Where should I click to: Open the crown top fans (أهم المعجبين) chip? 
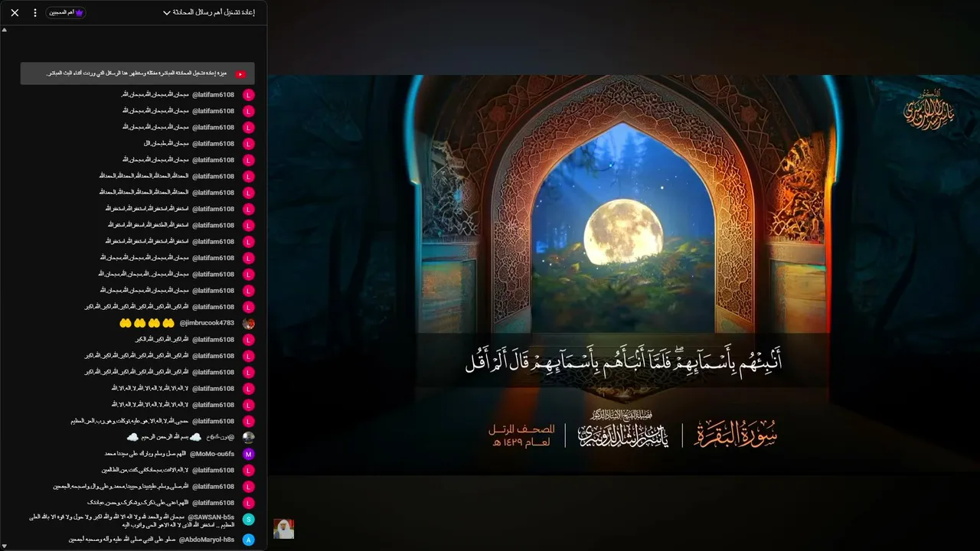(66, 13)
